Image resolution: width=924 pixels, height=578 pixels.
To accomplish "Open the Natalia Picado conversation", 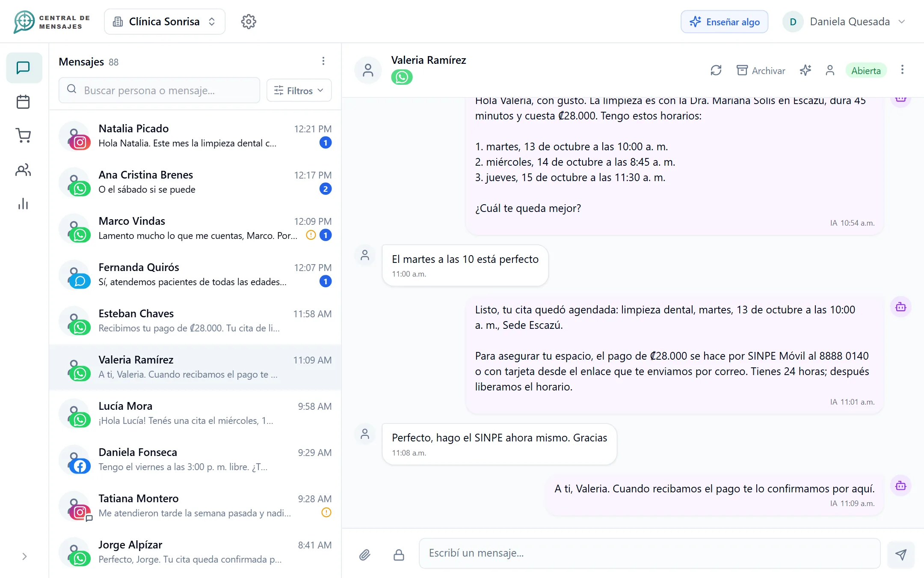I will click(195, 136).
